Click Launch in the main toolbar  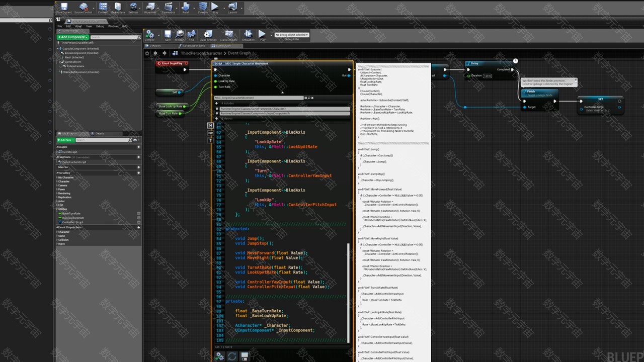[232, 8]
